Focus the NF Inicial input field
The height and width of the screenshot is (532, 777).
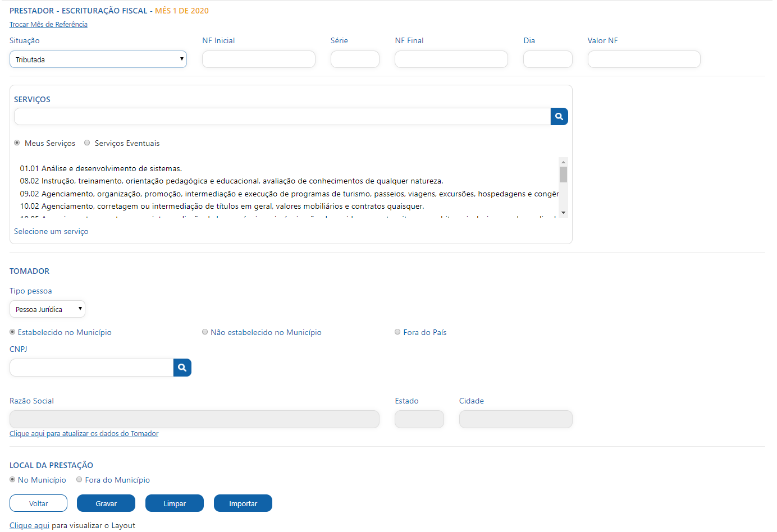pyautogui.click(x=259, y=59)
